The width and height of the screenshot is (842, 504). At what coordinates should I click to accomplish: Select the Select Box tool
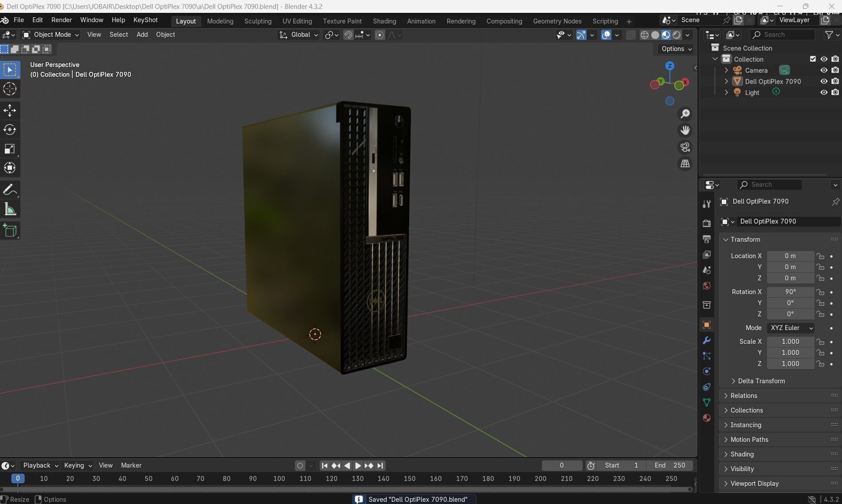(10, 70)
